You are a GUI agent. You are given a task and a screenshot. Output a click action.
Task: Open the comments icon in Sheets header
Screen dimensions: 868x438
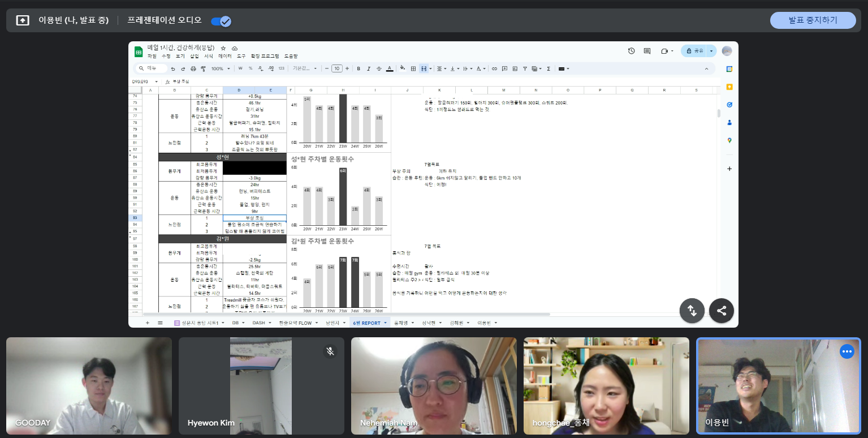[647, 51]
